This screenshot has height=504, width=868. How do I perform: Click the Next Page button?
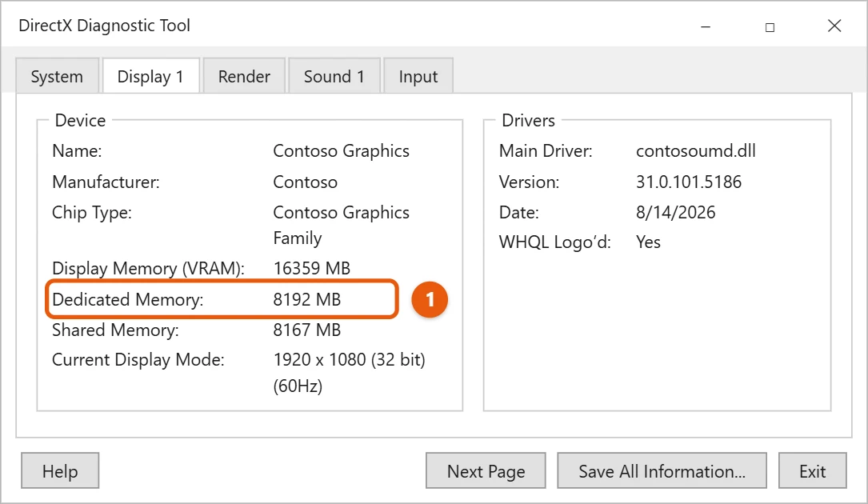486,470
